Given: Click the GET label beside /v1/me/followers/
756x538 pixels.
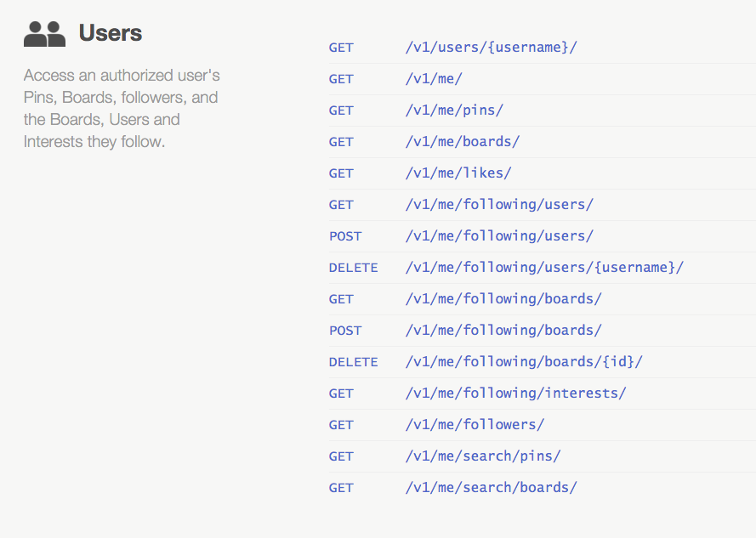Looking at the screenshot, I should (x=341, y=425).
